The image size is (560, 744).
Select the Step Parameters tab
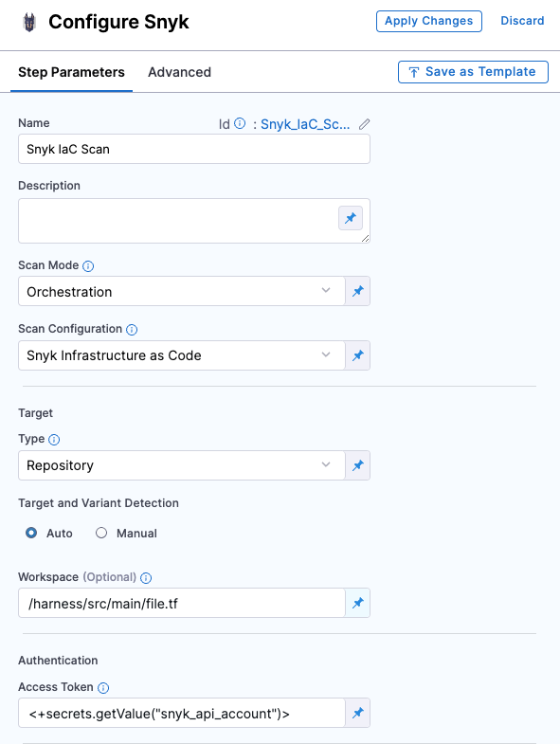(71, 72)
